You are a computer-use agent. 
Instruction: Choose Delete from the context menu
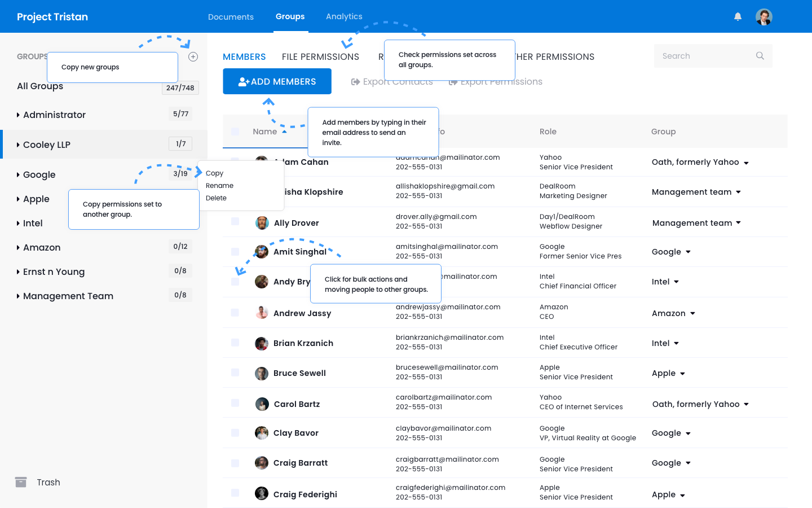click(x=216, y=198)
